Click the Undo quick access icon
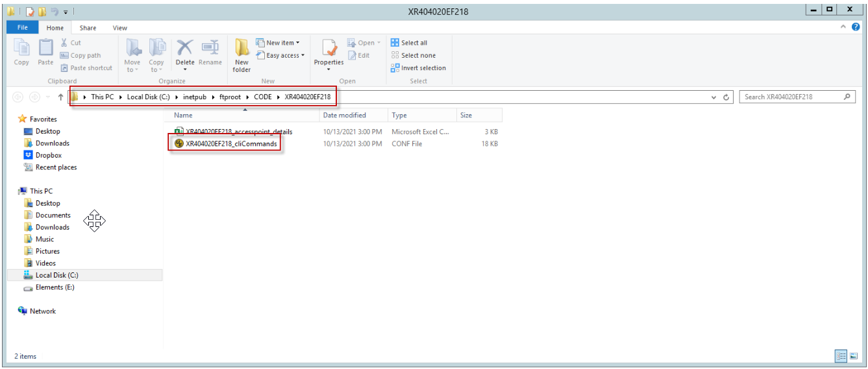868x369 pixels. click(x=55, y=12)
